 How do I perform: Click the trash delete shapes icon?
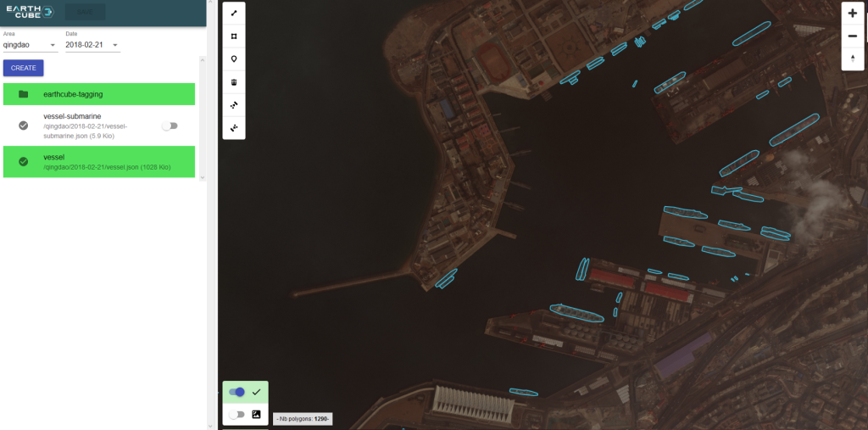click(x=234, y=82)
